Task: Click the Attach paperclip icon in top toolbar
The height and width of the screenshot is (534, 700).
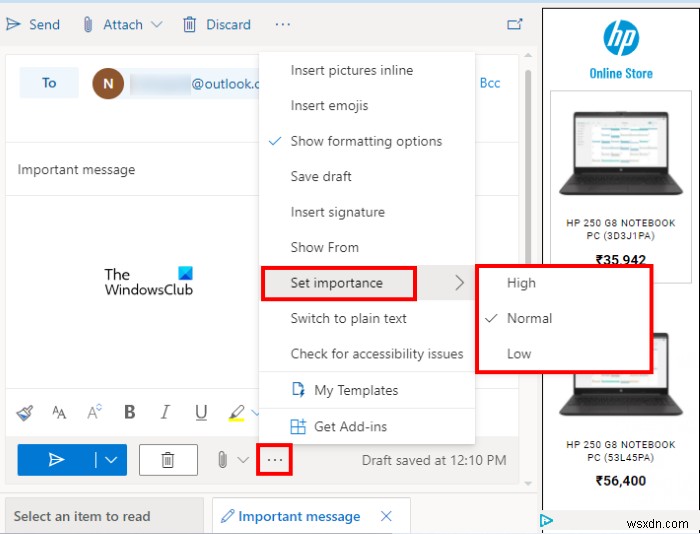Action: (88, 25)
